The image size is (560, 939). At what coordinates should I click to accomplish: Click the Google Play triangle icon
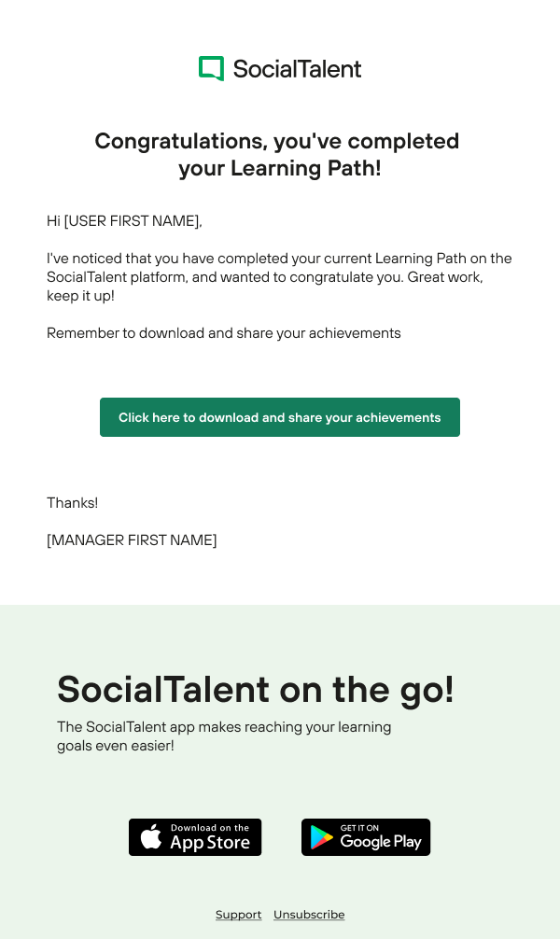point(322,837)
